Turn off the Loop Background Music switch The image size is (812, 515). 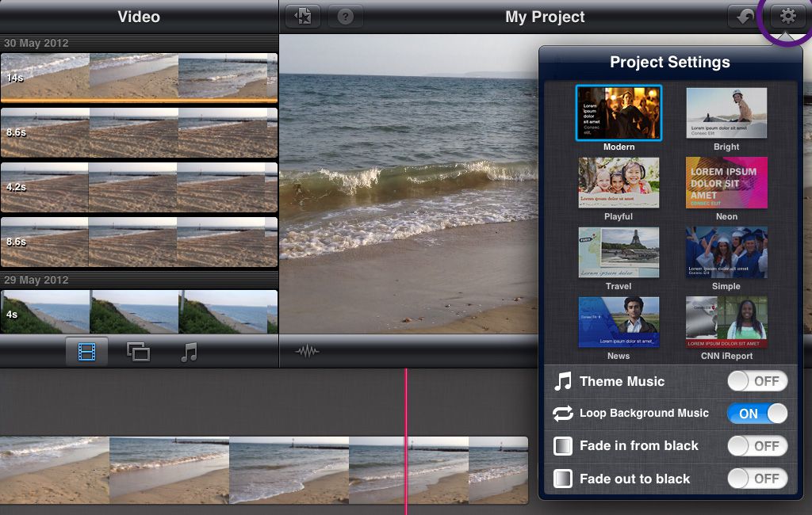[x=757, y=414]
